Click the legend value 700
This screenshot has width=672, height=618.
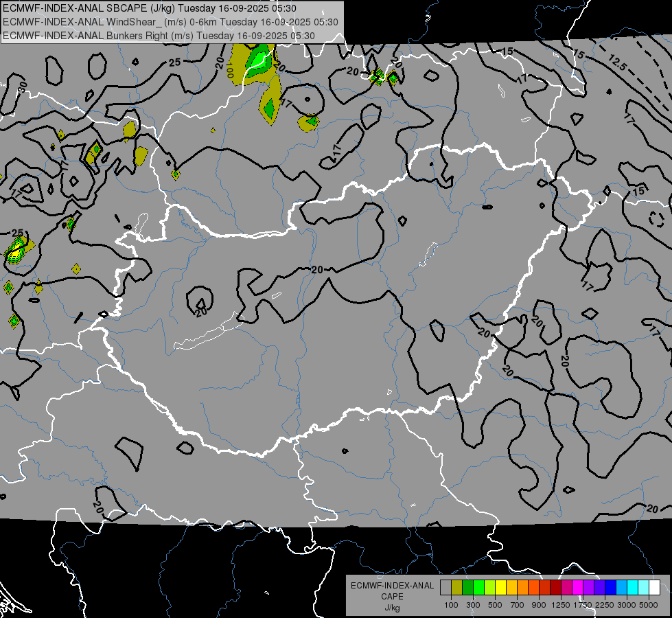[518, 605]
